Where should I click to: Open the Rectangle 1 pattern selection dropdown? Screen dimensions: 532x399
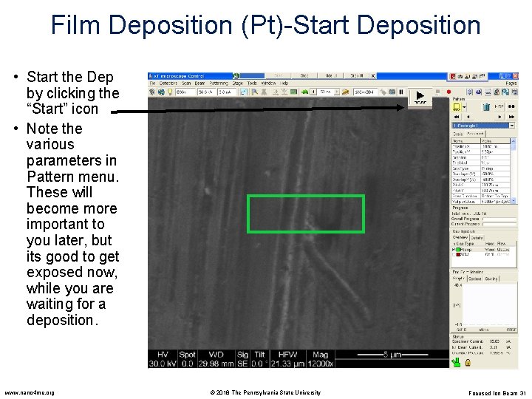click(512, 126)
